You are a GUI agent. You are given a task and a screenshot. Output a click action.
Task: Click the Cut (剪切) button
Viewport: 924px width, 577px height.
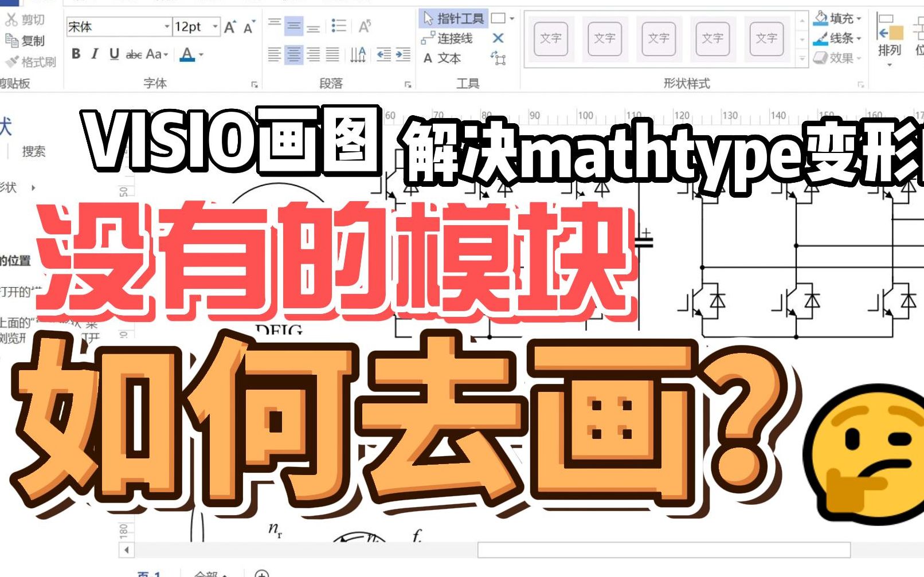tap(25, 20)
